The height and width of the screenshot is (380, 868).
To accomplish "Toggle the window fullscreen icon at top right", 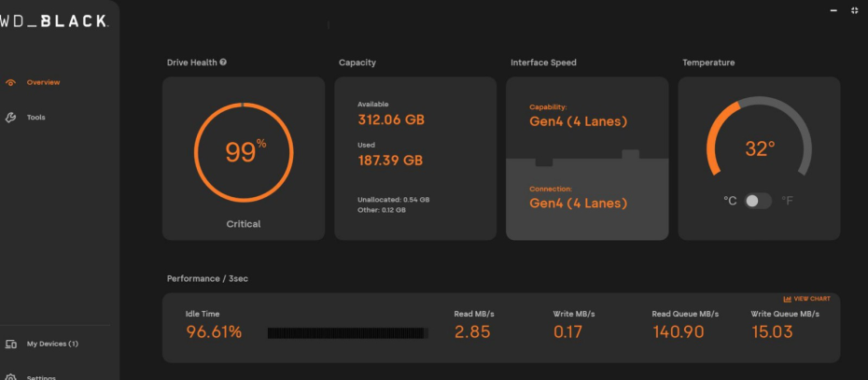I will point(855,10).
